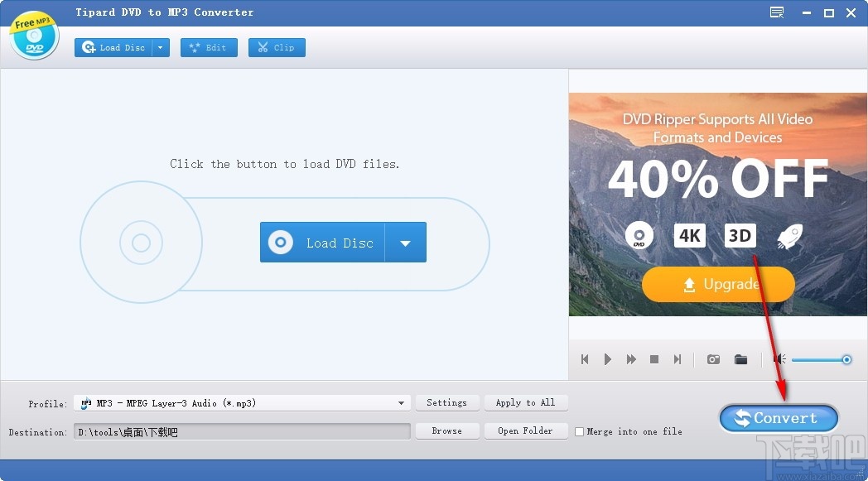Play the DVD preview
Image resolution: width=868 pixels, height=481 pixels.
(x=607, y=359)
